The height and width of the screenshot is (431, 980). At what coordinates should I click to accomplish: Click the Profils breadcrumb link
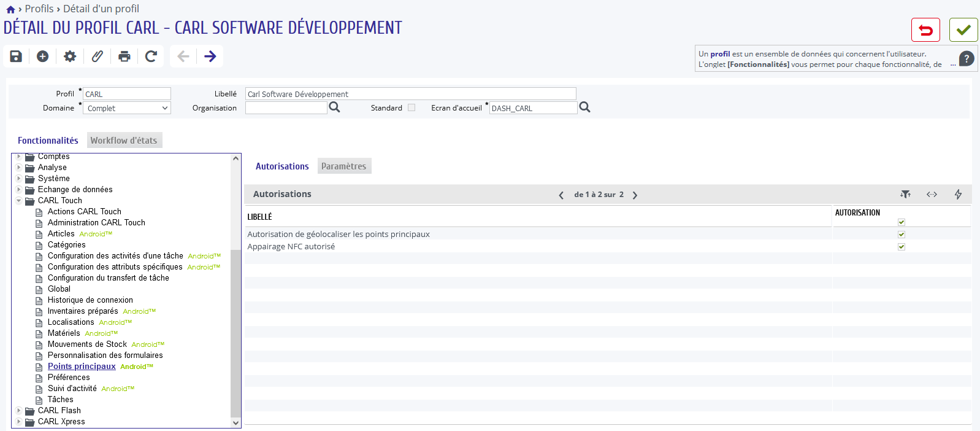coord(39,9)
